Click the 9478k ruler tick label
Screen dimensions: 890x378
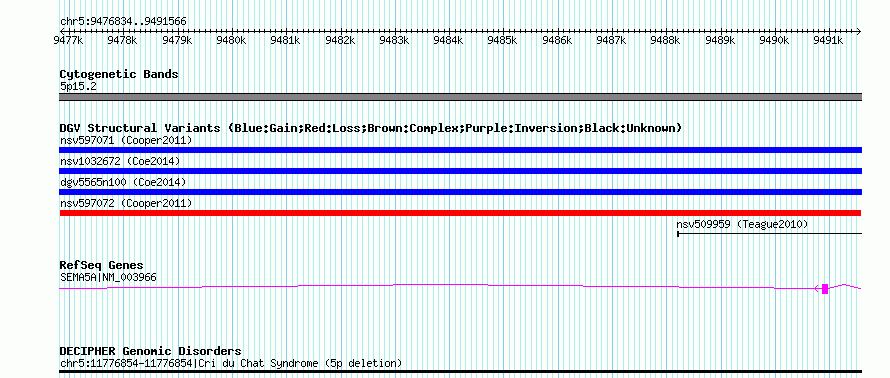(x=123, y=41)
